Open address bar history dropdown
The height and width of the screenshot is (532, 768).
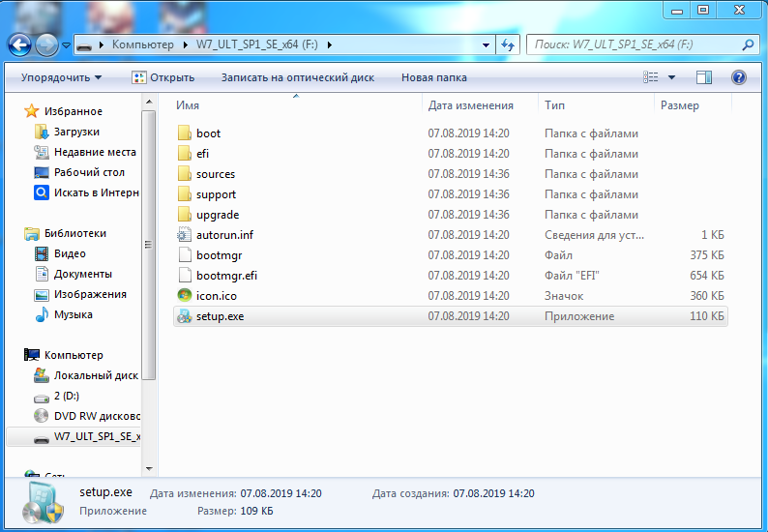486,45
